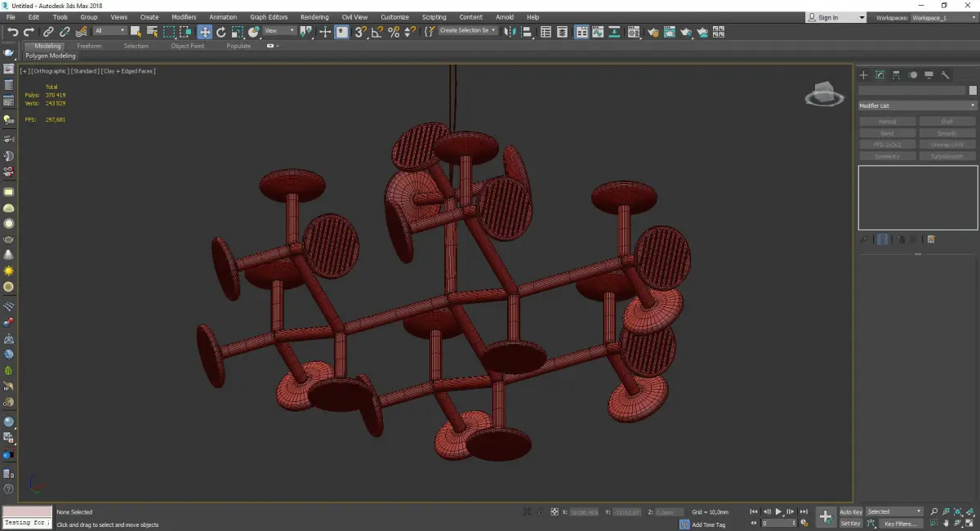Open the key mode Selected dropdown
This screenshot has width=980, height=531.
(894, 511)
